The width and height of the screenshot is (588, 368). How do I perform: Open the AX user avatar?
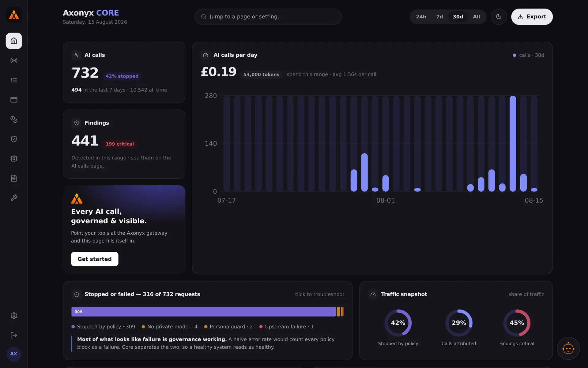[x=14, y=354]
